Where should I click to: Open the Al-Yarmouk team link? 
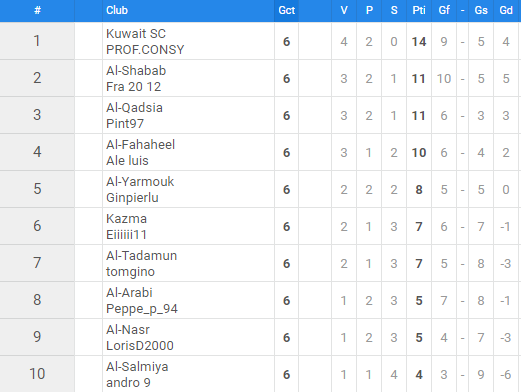point(140,182)
